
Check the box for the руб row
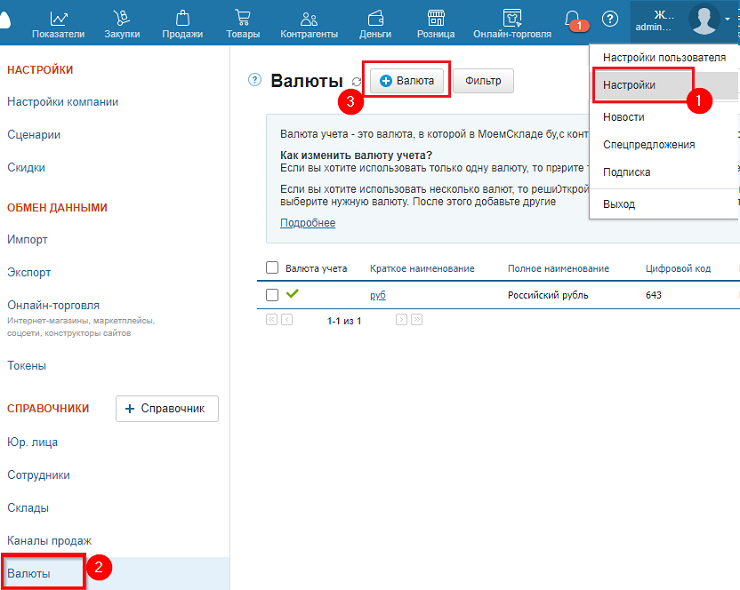272,295
